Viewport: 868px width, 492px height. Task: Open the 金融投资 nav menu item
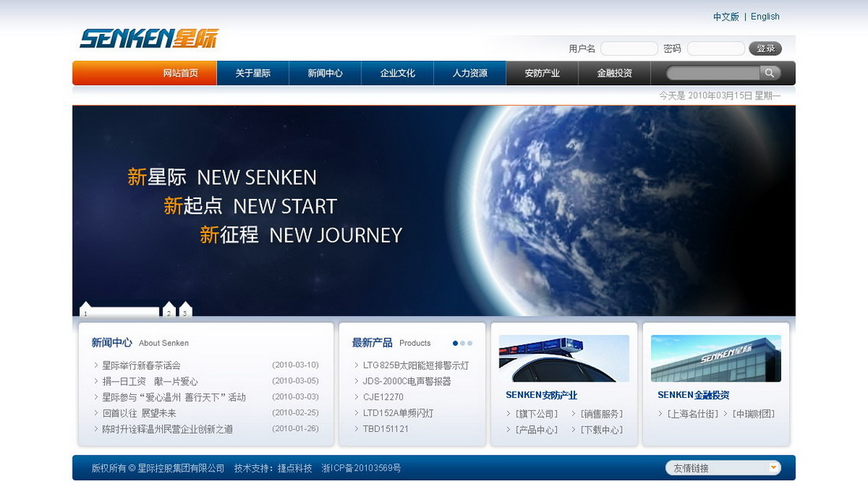coord(615,73)
